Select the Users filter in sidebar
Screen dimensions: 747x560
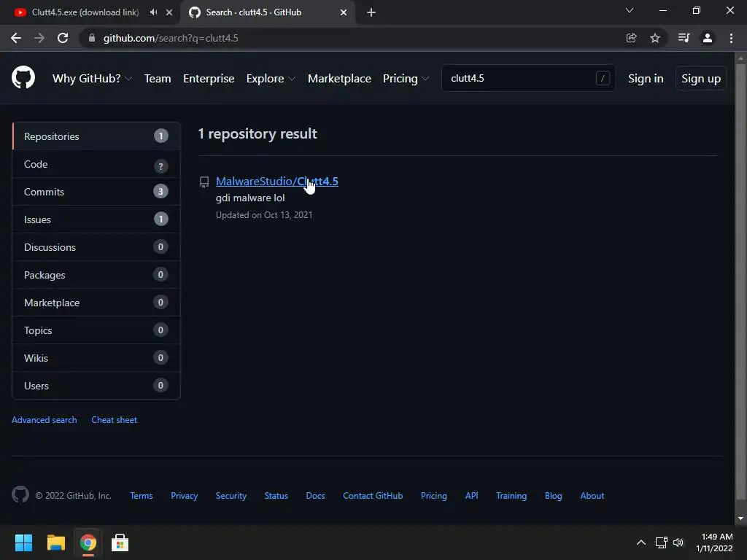pos(96,385)
